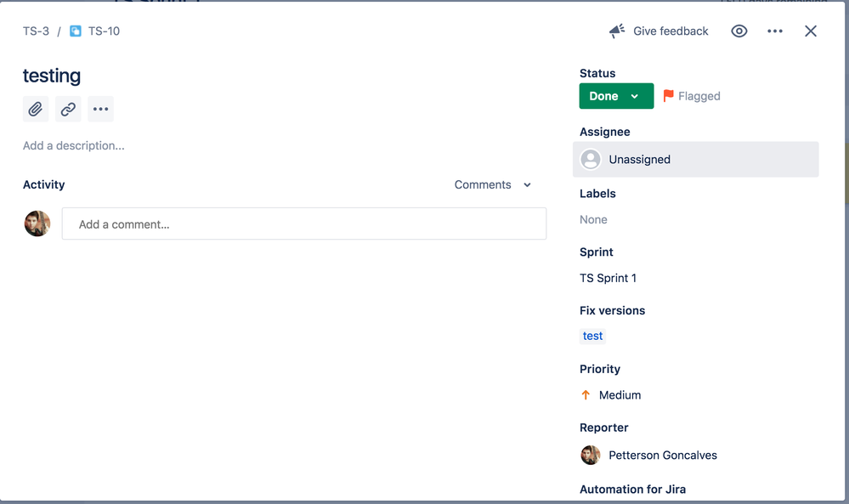Open the test fix version link
The image size is (849, 504).
coord(592,336)
